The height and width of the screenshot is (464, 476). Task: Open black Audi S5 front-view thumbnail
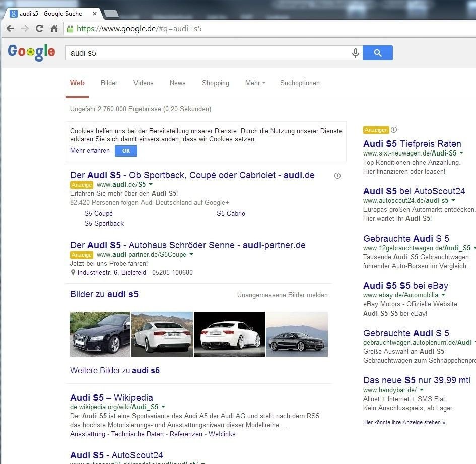pyautogui.click(x=100, y=334)
